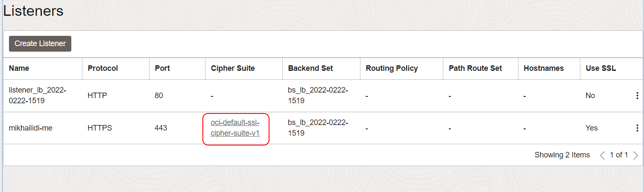Click the Cipher Suite column header
The height and width of the screenshot is (192, 644).
point(233,68)
